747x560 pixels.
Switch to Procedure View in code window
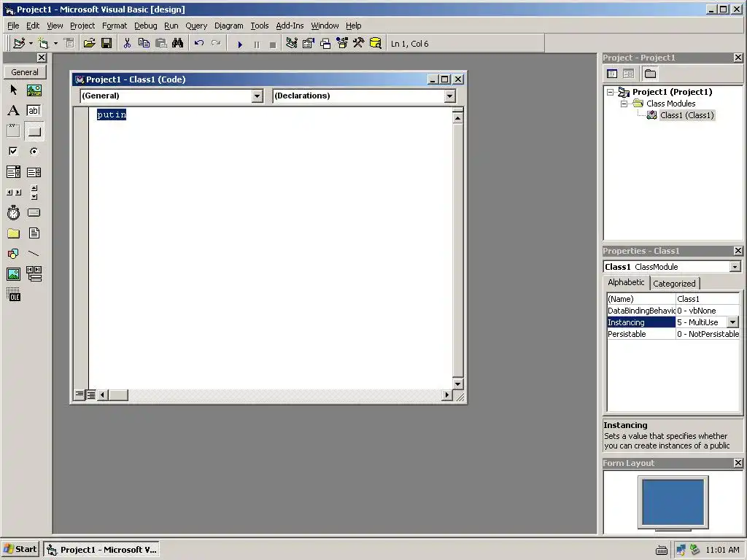coord(80,394)
